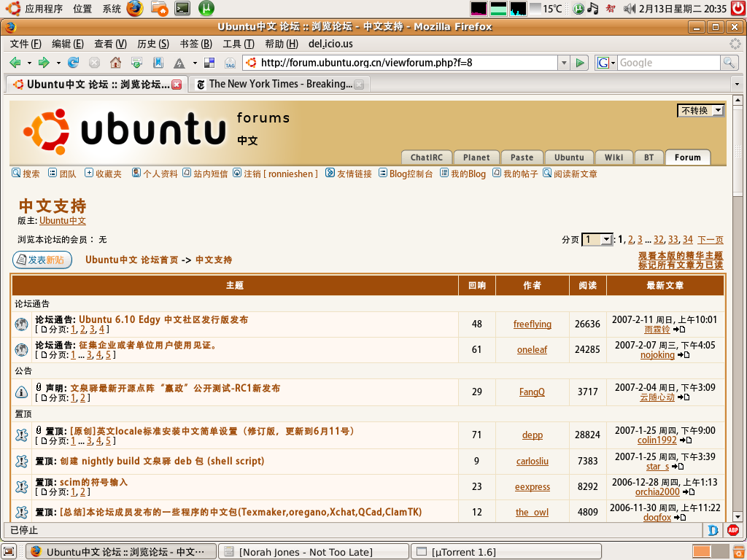Screen dimensions: 747x560
Task: Open the 工具 (T) menu
Action: click(x=239, y=44)
